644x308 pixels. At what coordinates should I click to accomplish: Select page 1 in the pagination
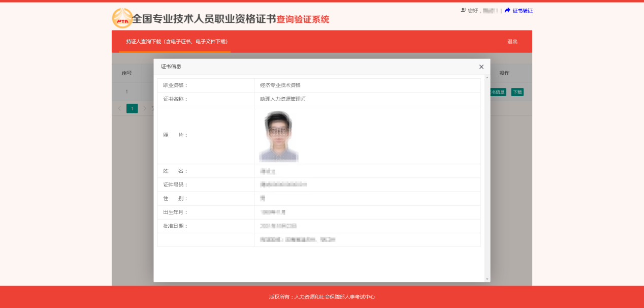click(x=132, y=108)
